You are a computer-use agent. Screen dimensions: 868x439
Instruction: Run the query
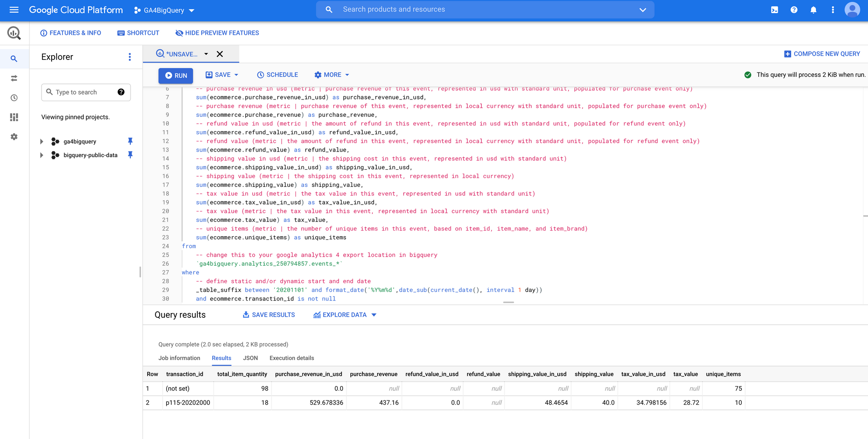[176, 75]
